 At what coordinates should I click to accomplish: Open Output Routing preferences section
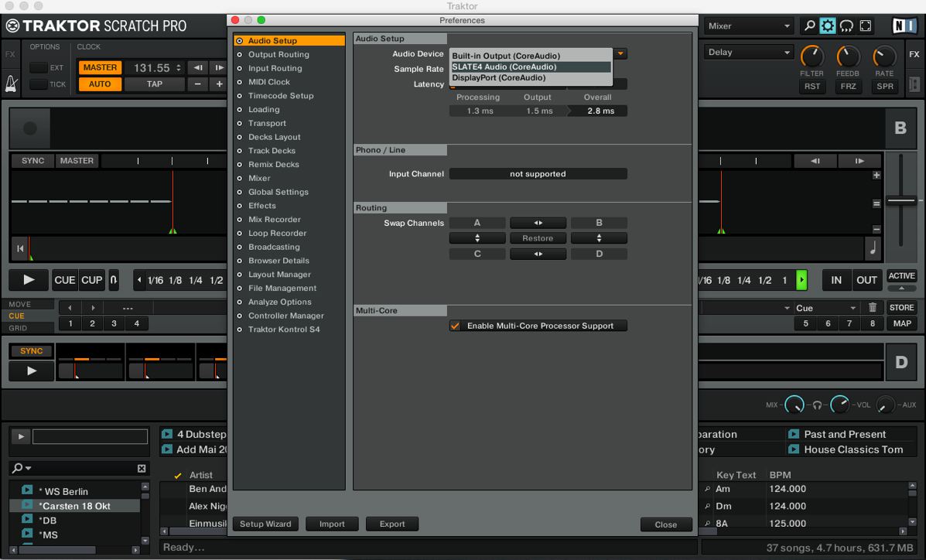pyautogui.click(x=278, y=55)
